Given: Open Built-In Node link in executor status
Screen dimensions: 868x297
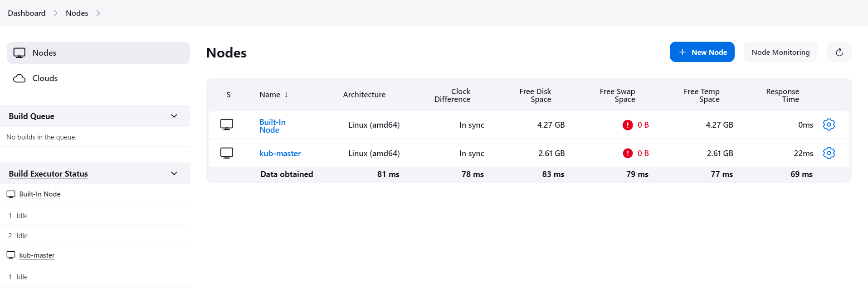Looking at the screenshot, I should [40, 194].
